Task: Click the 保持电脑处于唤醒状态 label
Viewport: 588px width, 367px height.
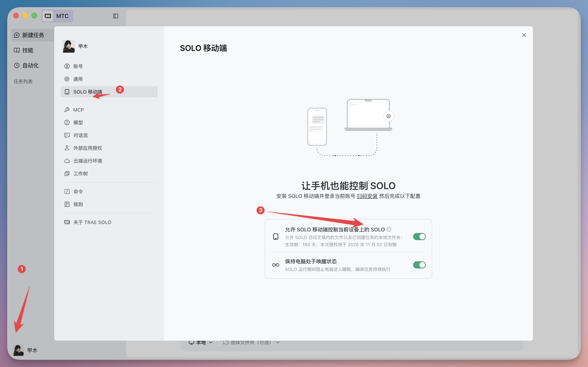Action: (311, 261)
